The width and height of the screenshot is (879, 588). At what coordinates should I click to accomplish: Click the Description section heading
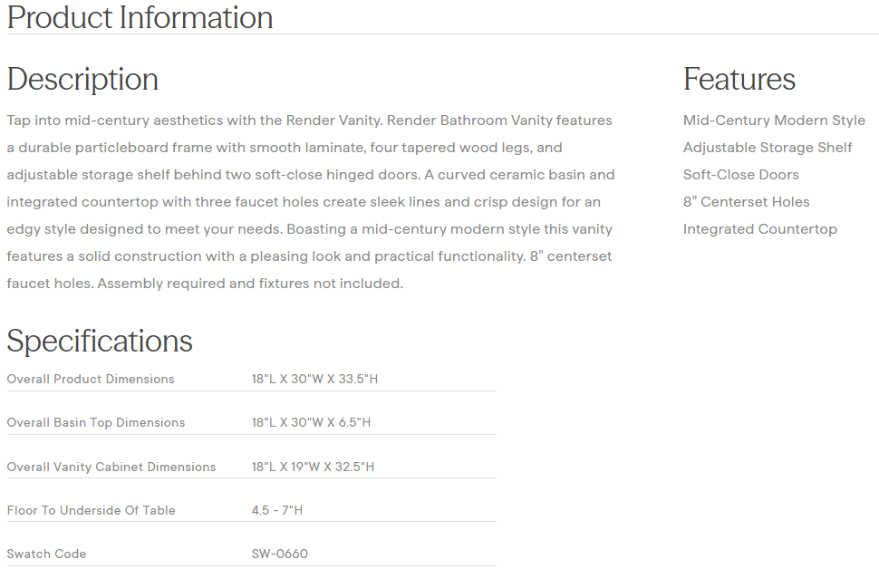82,80
